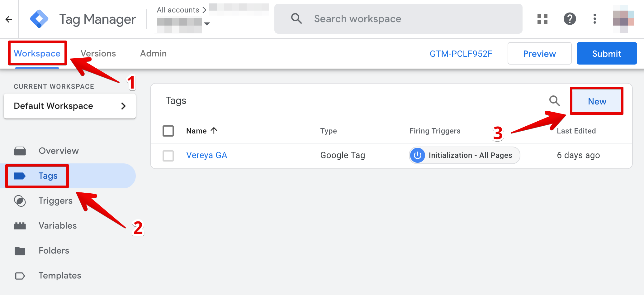This screenshot has height=295, width=644.
Task: Click the Initialization - All Pages trigger chip
Action: click(464, 155)
